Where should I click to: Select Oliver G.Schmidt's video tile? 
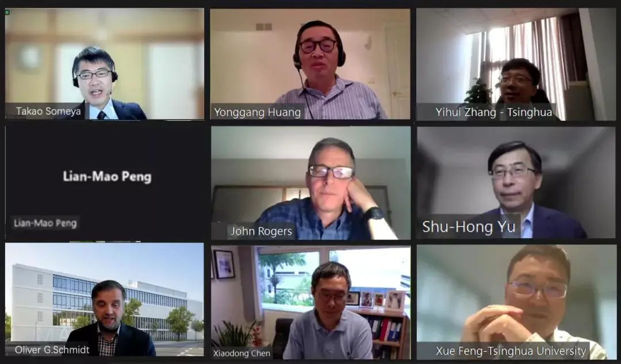click(x=105, y=300)
